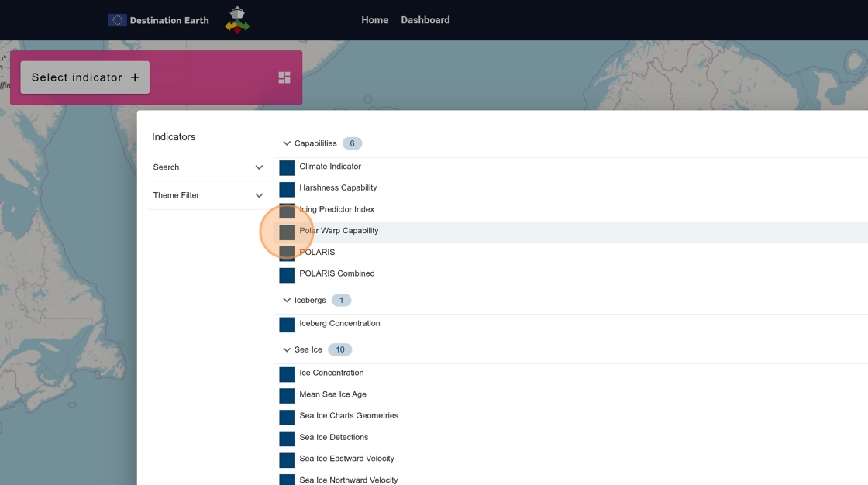Image resolution: width=868 pixels, height=485 pixels.
Task: Collapse the Icebergs group
Action: click(287, 300)
